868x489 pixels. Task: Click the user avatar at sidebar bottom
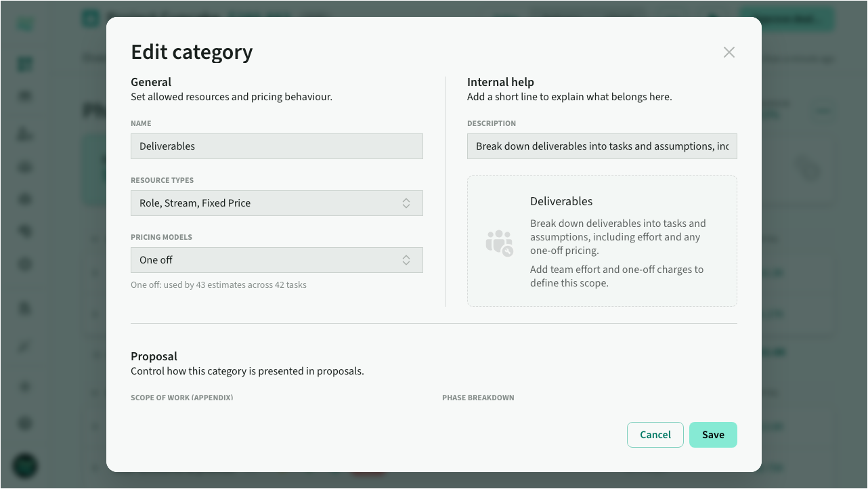26,465
